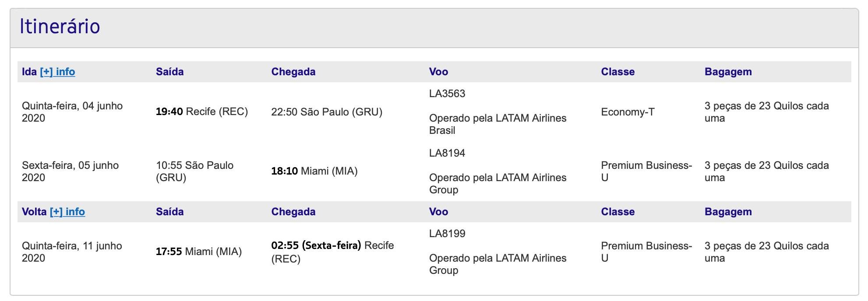The width and height of the screenshot is (868, 301).
Task: Click the Bagagem header in Ida section
Action: [x=728, y=72]
